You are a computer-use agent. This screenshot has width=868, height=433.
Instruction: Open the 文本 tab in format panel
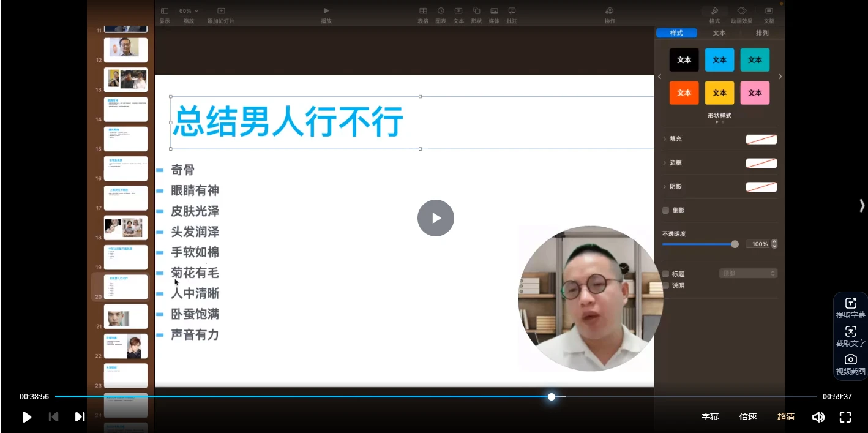[719, 33]
